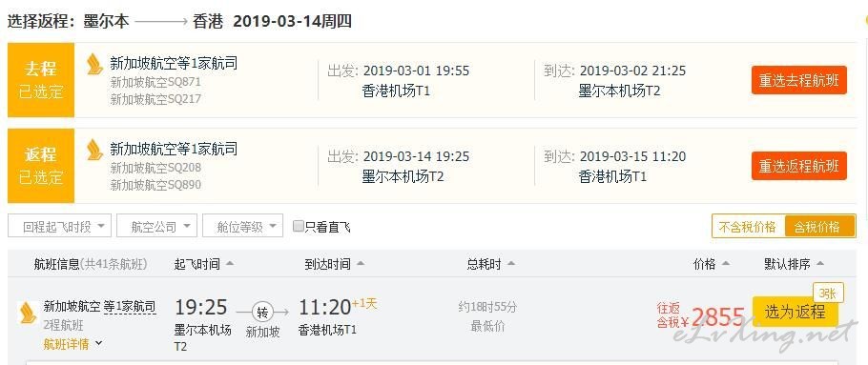
Task: Sort by 起飞时间 arrow icon
Action: [x=230, y=264]
